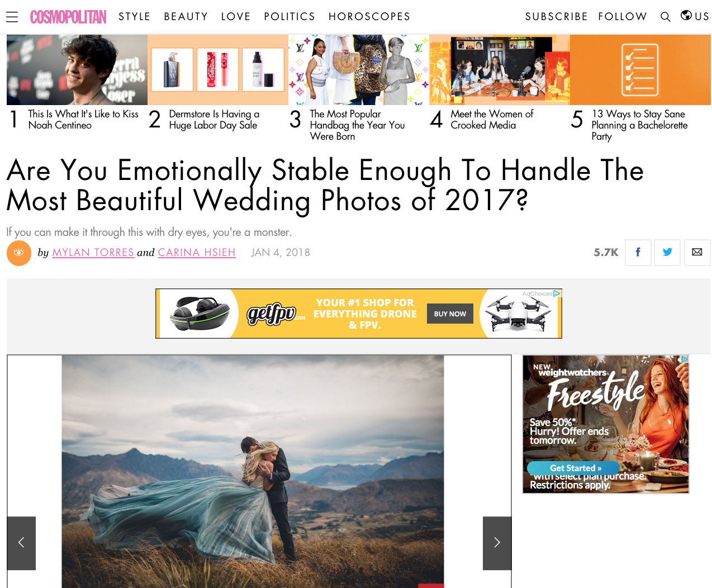Go to the previous gallery photo
This screenshot has height=588, width=712.
21,543
